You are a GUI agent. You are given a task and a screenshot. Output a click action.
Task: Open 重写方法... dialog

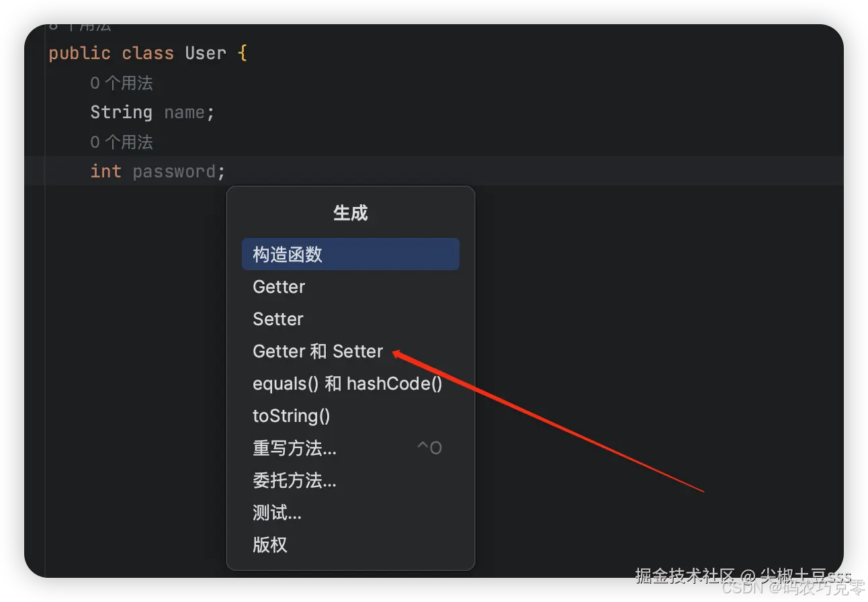tap(294, 447)
